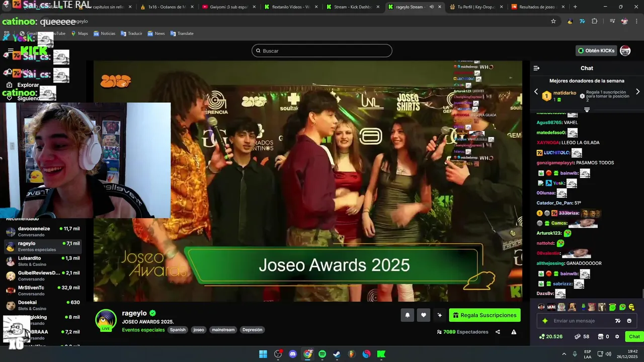Open the News bookmark

point(156,34)
